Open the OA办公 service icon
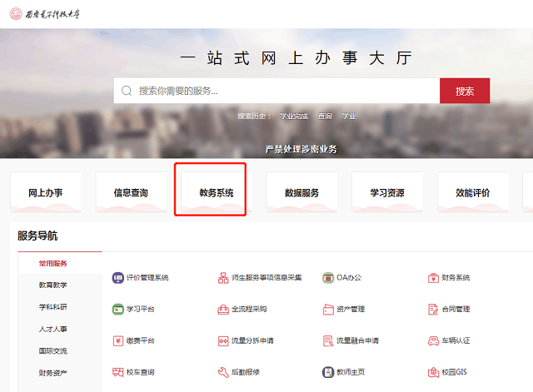Viewport: 533px width, 392px height. click(328, 277)
